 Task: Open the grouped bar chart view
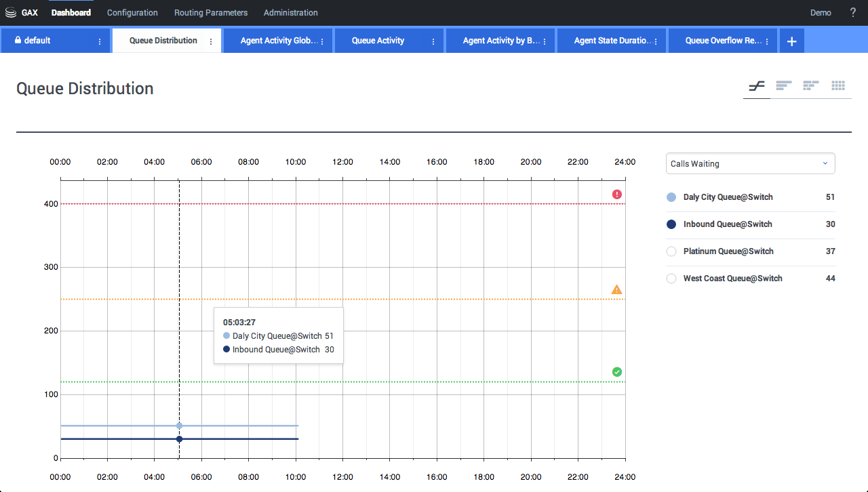click(811, 85)
